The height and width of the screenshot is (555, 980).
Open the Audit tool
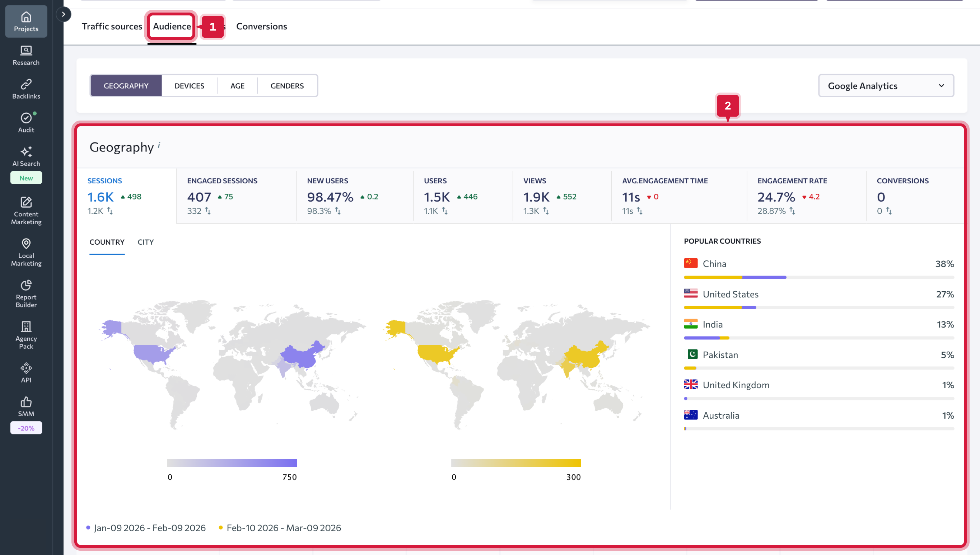[26, 122]
